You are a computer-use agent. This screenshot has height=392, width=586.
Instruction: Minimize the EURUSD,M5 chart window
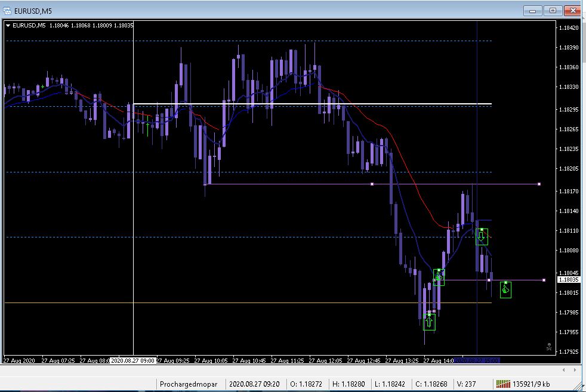(x=532, y=11)
